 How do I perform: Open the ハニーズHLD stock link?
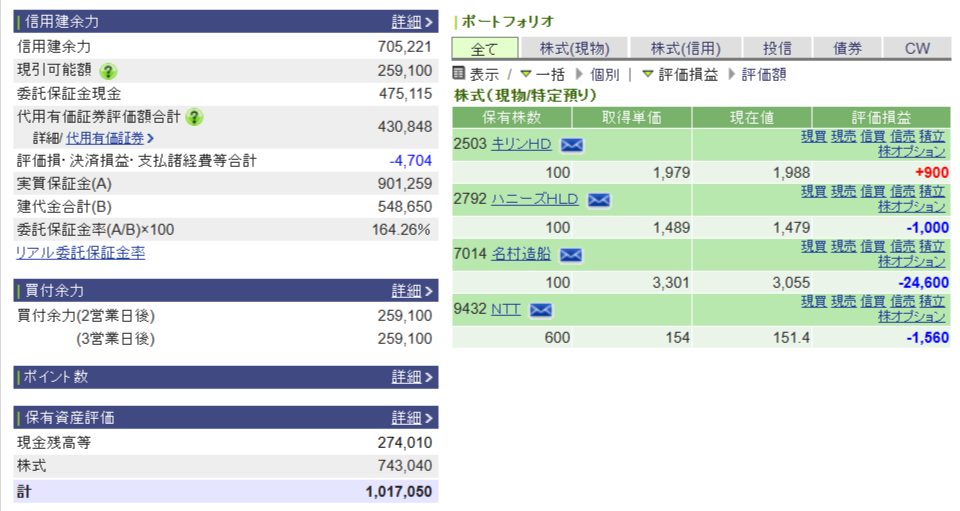click(534, 200)
